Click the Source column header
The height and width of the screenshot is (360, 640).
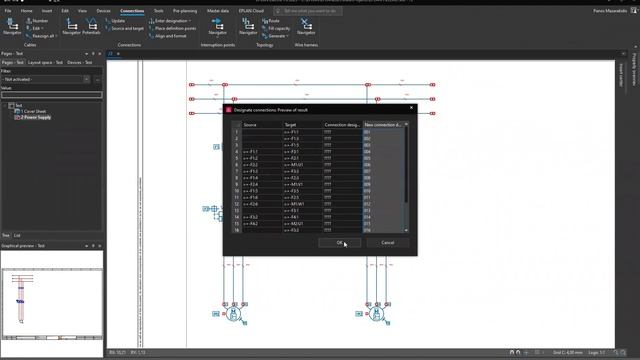[262, 124]
